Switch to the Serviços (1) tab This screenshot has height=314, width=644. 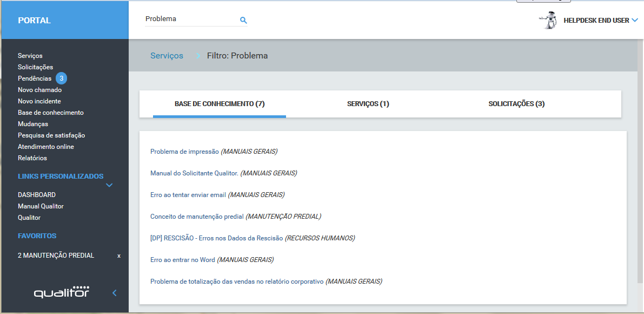(368, 104)
